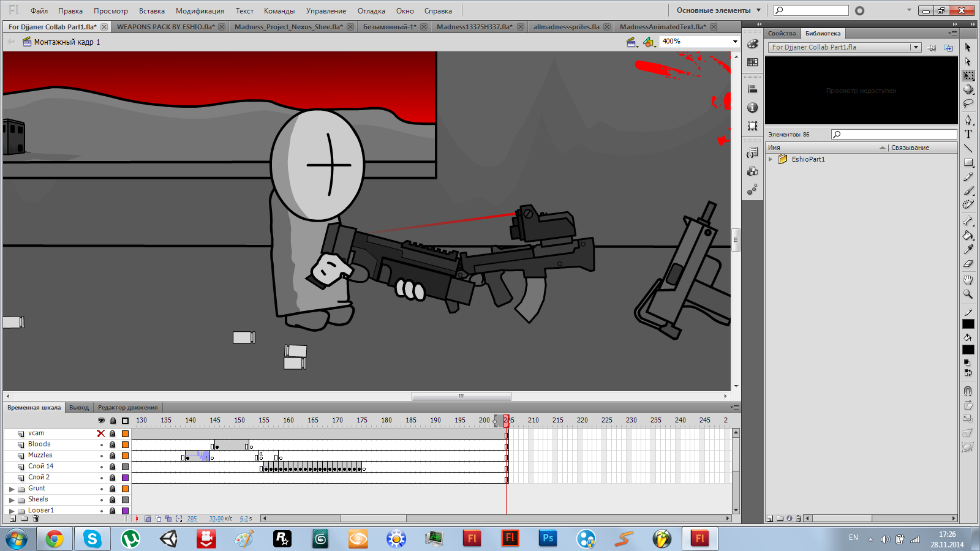Image resolution: width=980 pixels, height=551 pixels.
Task: Click the Связывание column header
Action: 923,148
